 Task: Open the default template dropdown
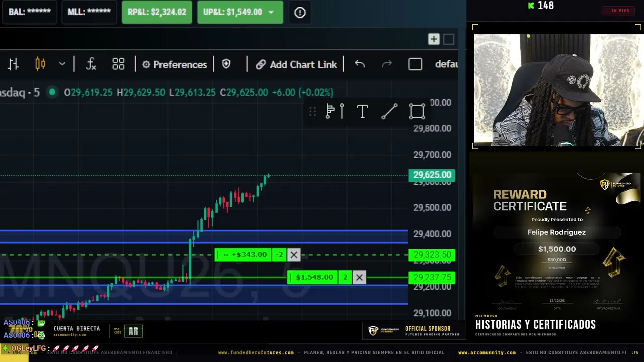[x=447, y=64]
